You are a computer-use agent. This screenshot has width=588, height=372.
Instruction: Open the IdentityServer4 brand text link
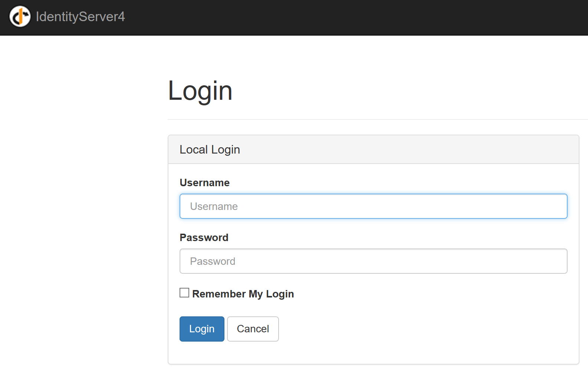point(80,17)
